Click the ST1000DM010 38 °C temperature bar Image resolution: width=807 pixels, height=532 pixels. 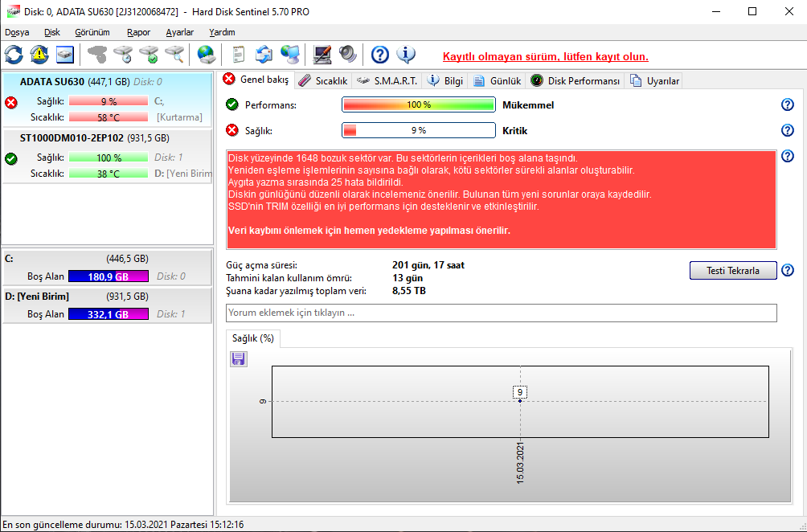108,174
